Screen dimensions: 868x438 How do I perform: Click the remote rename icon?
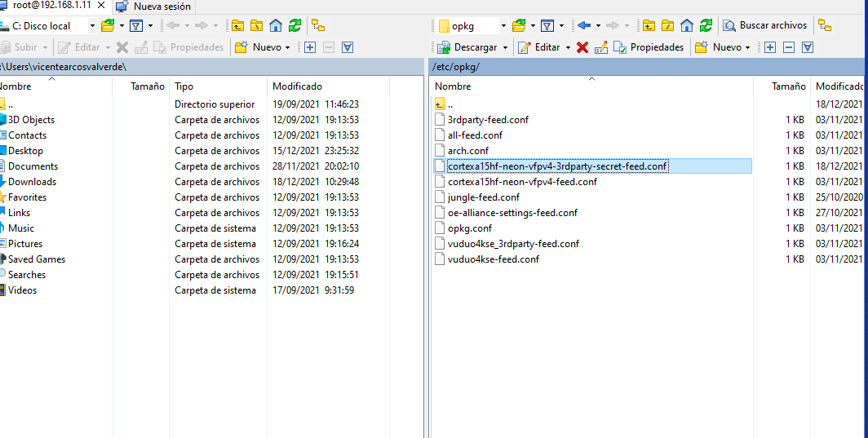[x=601, y=47]
